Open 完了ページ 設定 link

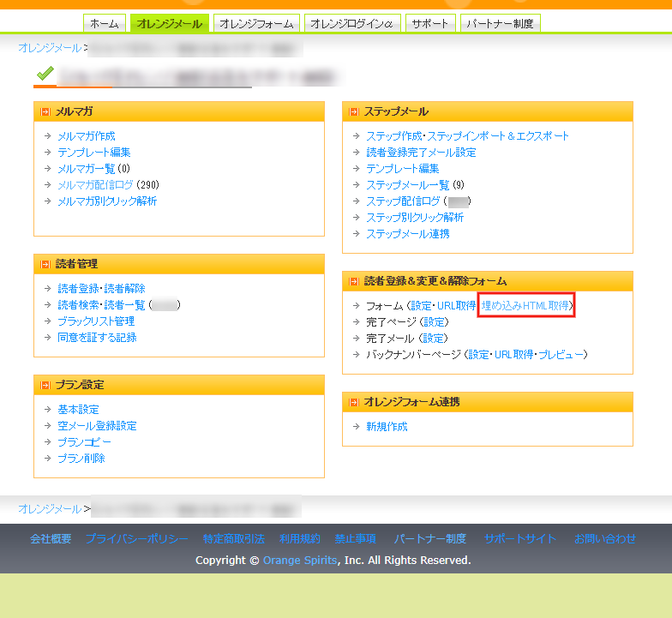point(434,322)
